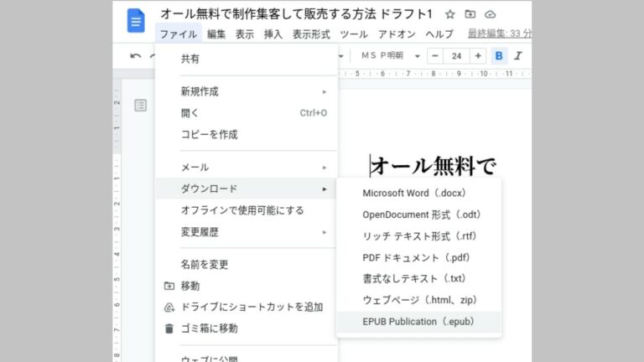Download as EPUB Publication (.epub)
The width and height of the screenshot is (644, 362).
click(418, 322)
